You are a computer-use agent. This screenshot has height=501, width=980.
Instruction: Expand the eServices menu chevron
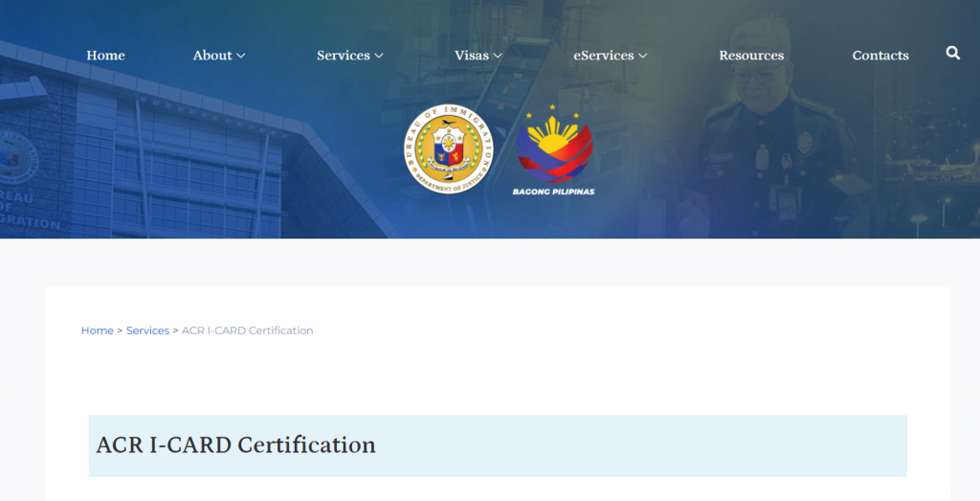coord(643,56)
